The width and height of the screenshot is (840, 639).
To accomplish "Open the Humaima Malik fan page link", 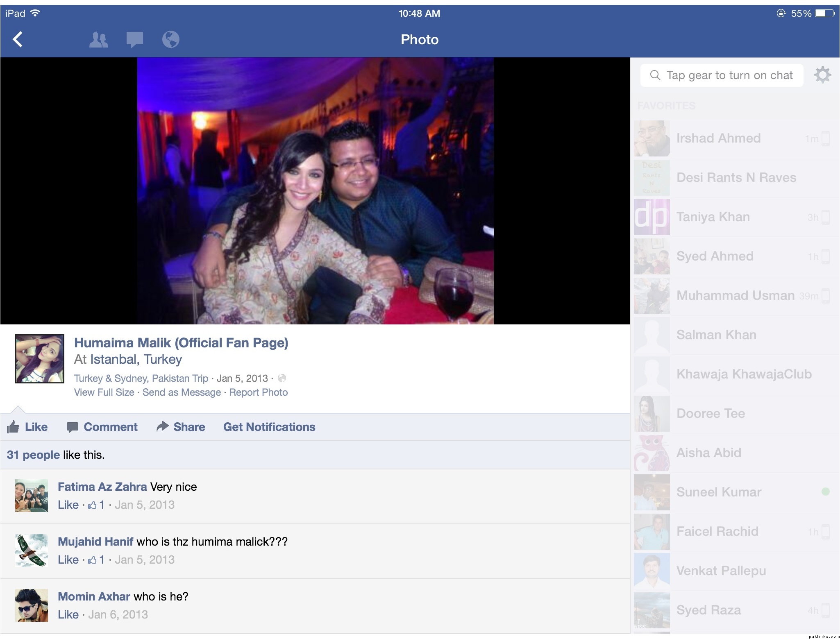I will (x=181, y=343).
